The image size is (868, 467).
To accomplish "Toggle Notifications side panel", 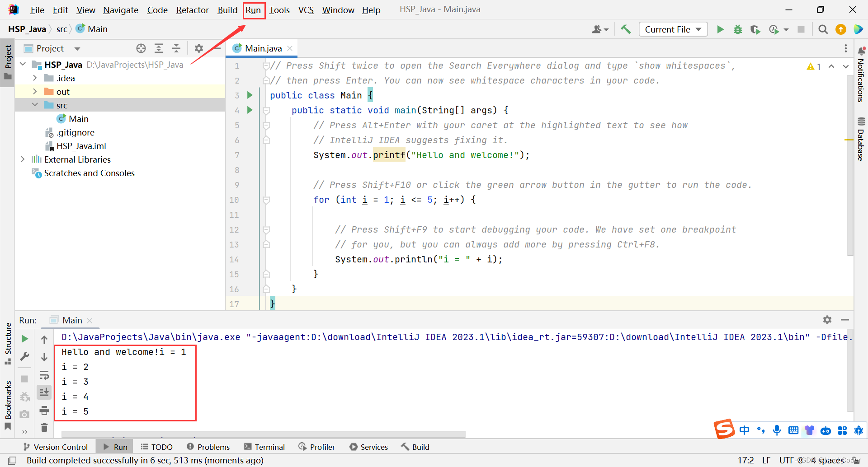I will tap(861, 75).
